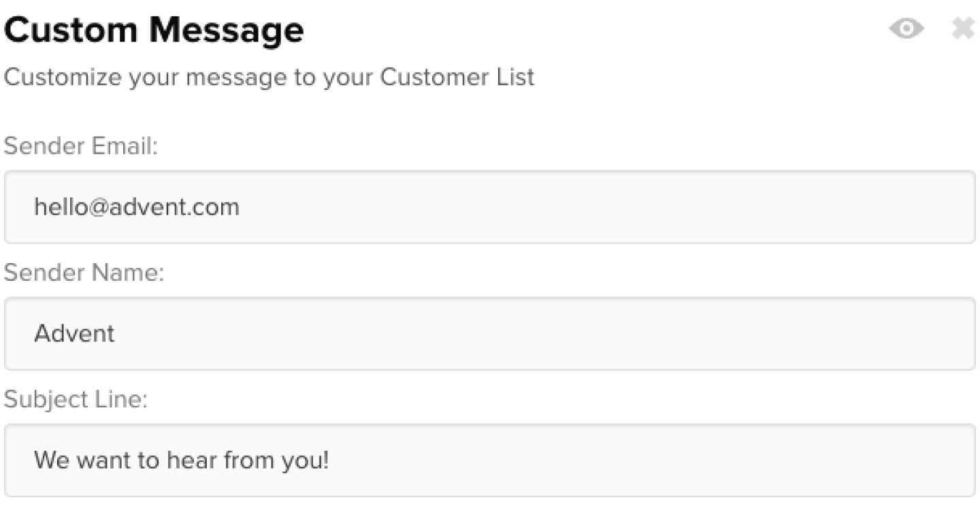Click on the hello@advent.com text
980x510 pixels.
click(x=137, y=207)
